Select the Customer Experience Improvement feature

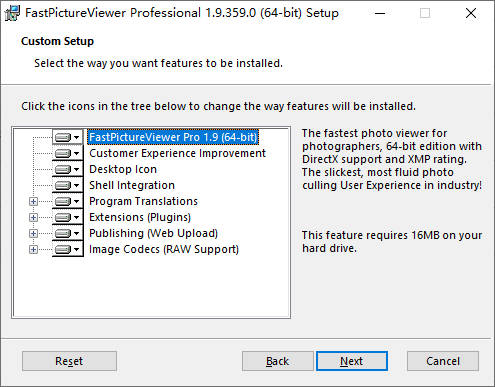coord(177,153)
